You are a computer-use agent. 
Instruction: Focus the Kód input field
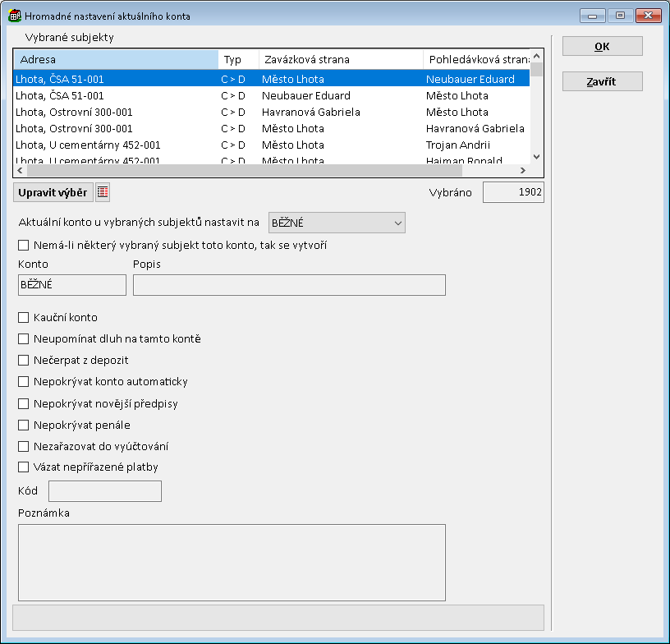pos(105,491)
